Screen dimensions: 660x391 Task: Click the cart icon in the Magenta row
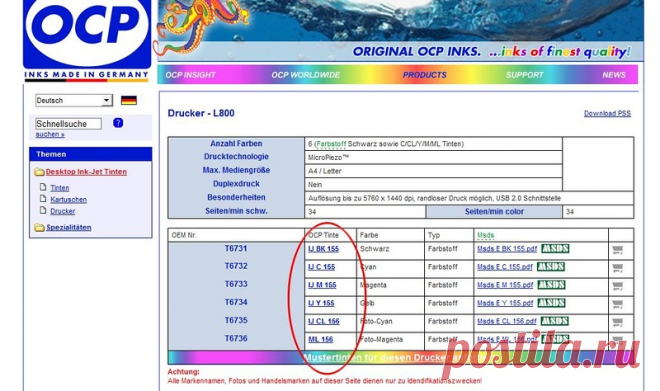coord(617,286)
